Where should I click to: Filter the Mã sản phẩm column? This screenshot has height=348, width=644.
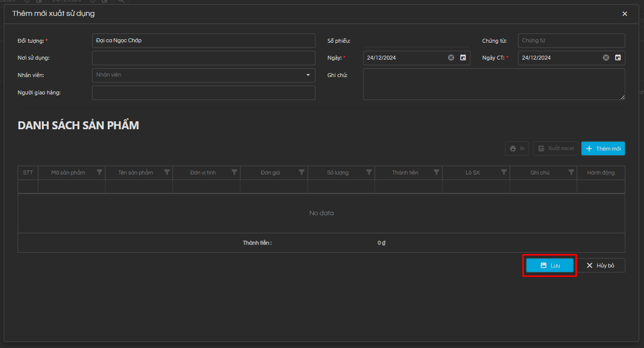pos(99,173)
